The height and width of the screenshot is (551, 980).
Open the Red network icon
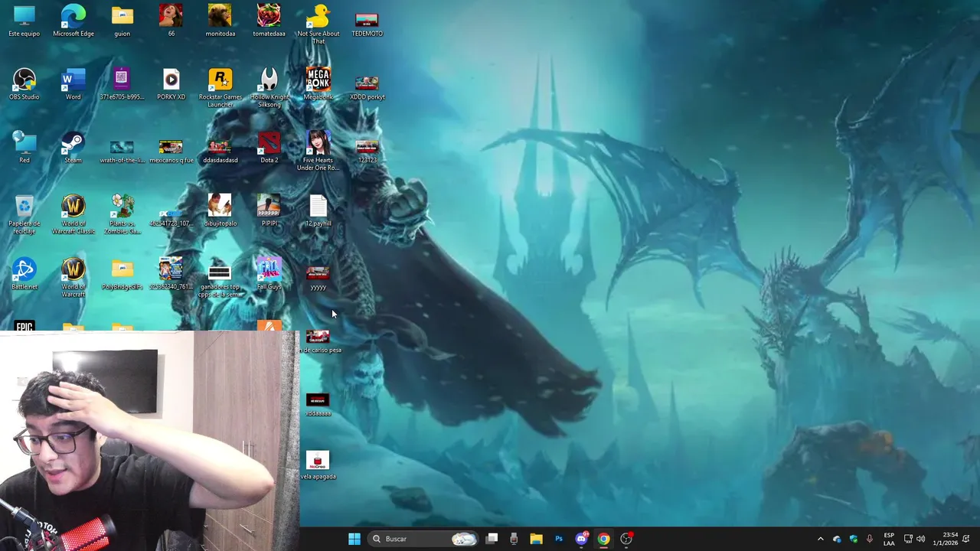24,148
